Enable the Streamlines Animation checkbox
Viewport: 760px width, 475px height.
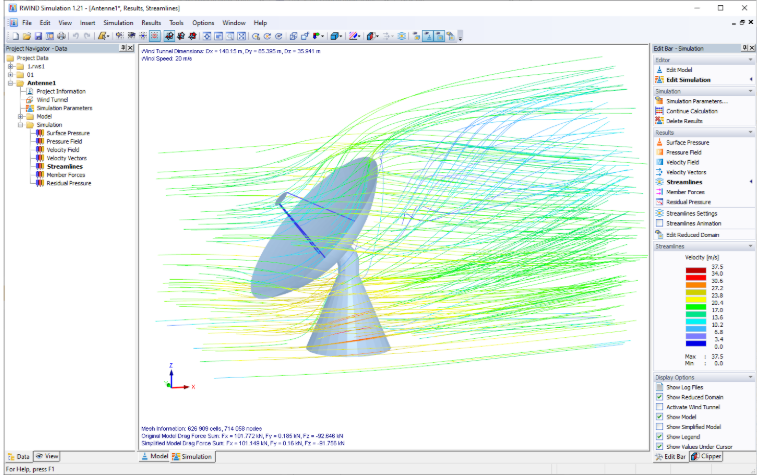[659, 223]
